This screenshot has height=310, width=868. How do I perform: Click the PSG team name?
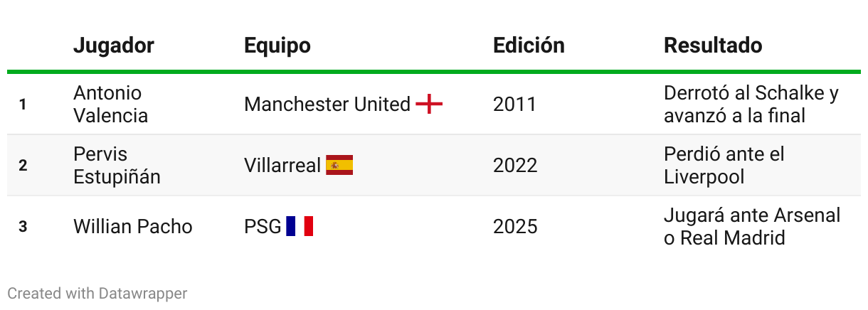[x=263, y=227]
